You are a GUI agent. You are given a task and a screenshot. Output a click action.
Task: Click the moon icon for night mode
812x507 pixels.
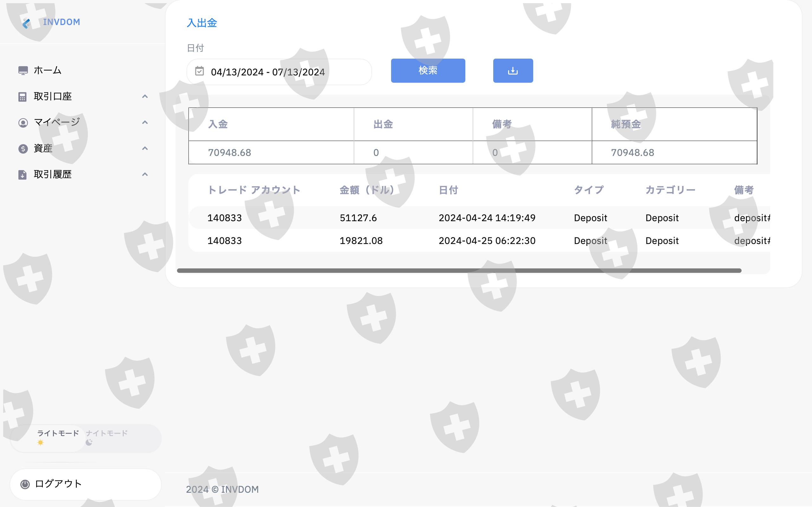click(89, 443)
